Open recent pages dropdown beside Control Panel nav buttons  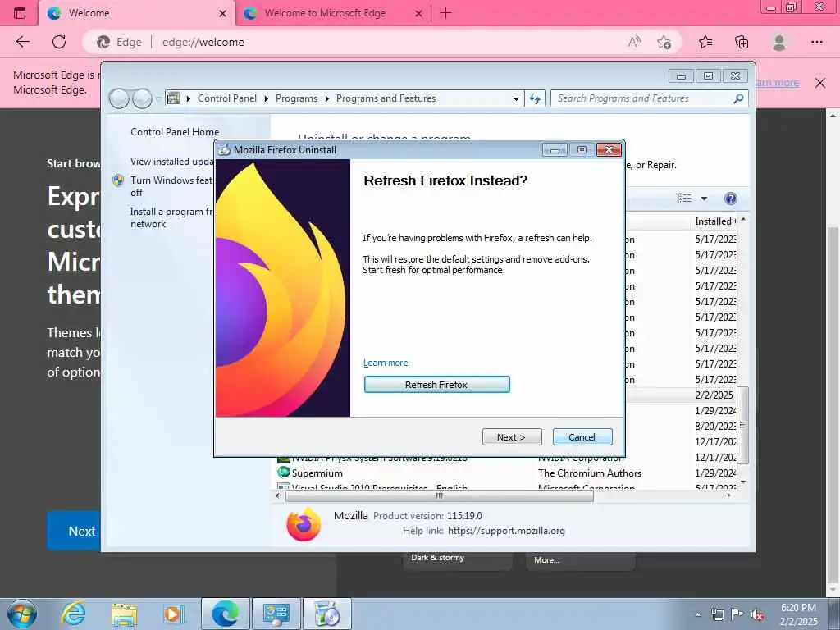(158, 98)
